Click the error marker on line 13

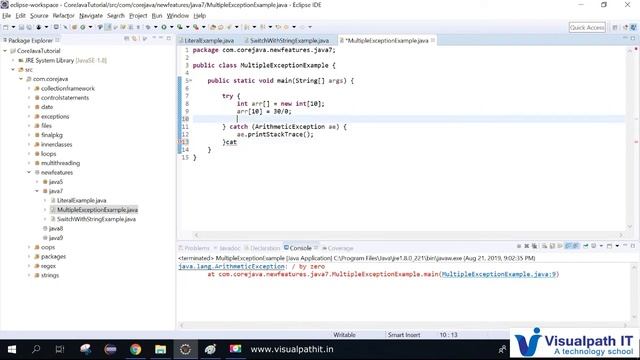[179, 142]
